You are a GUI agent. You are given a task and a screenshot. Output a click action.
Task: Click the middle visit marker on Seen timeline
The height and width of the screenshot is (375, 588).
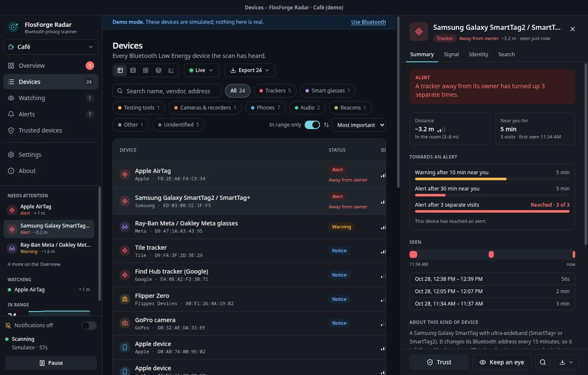tap(491, 254)
